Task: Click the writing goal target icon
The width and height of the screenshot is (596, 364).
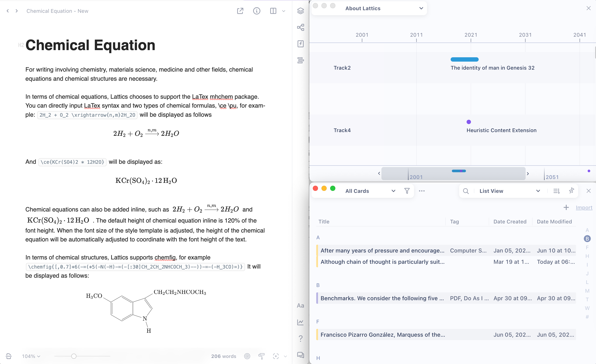Action: pyautogui.click(x=247, y=356)
